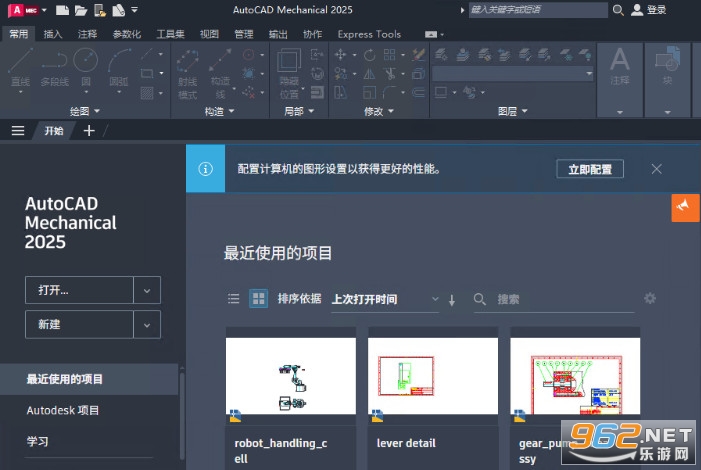
Task: Open the lever detail drawing thumbnail
Action: coord(433,376)
